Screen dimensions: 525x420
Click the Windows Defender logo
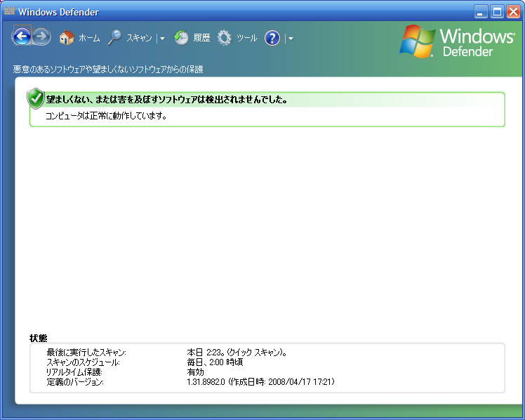(458, 41)
